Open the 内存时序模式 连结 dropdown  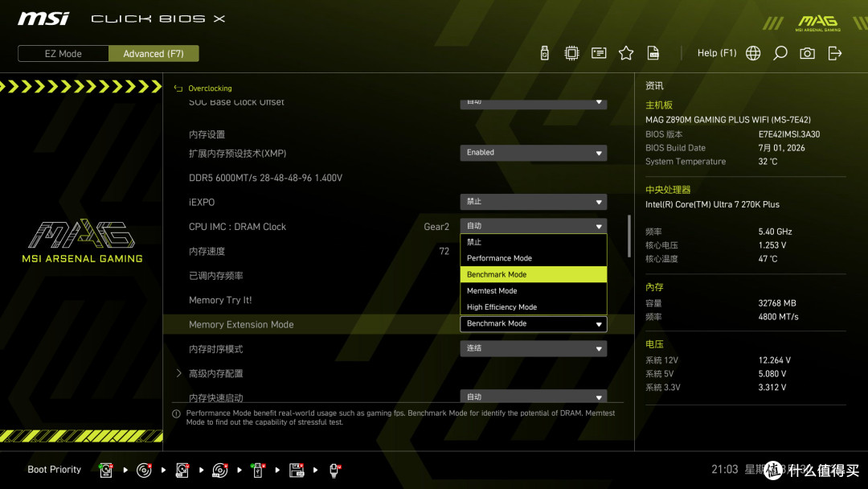[x=533, y=348]
